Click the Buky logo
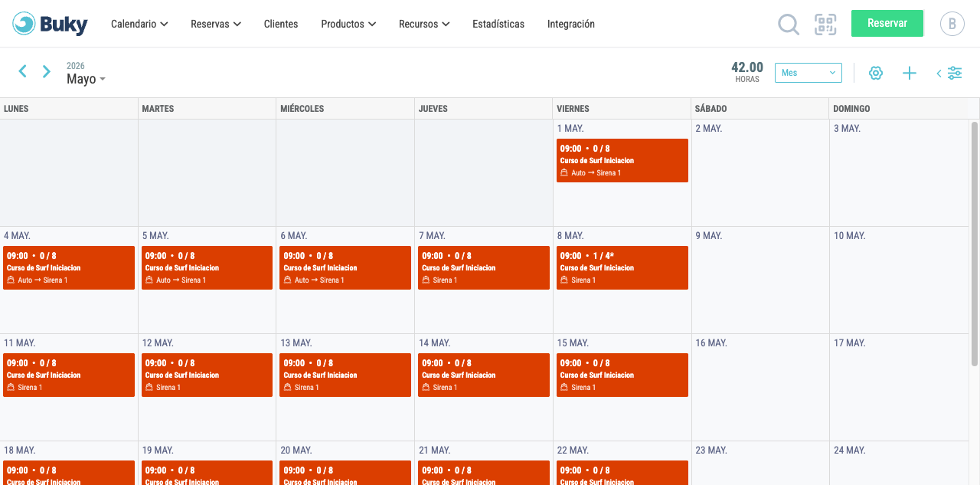 (x=50, y=24)
